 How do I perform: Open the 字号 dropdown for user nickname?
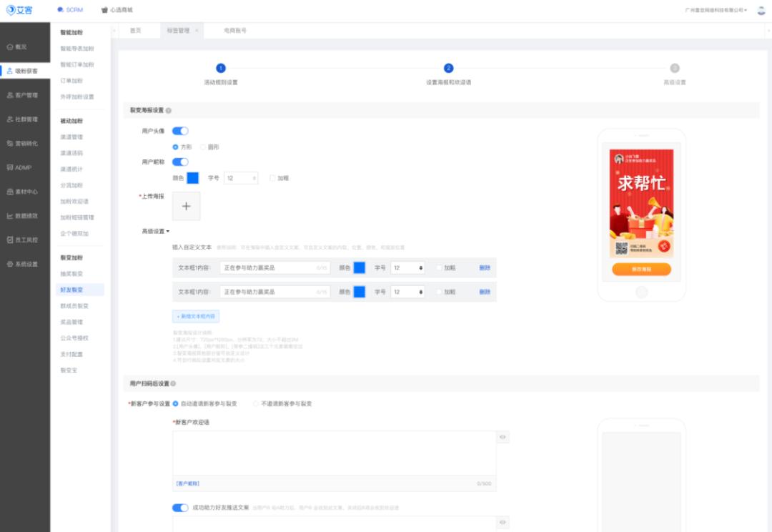point(240,178)
